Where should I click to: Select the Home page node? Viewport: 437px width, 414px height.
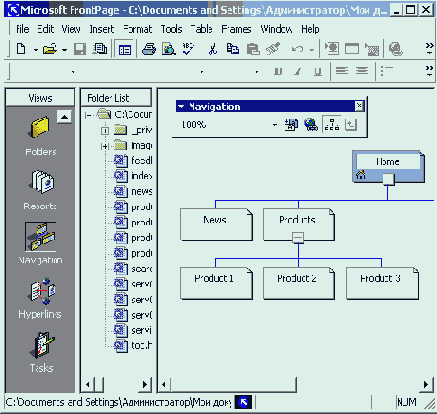pos(388,166)
